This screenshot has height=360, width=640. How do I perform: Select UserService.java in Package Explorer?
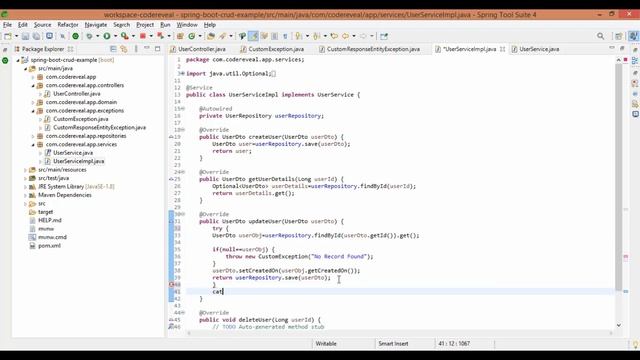coord(73,153)
